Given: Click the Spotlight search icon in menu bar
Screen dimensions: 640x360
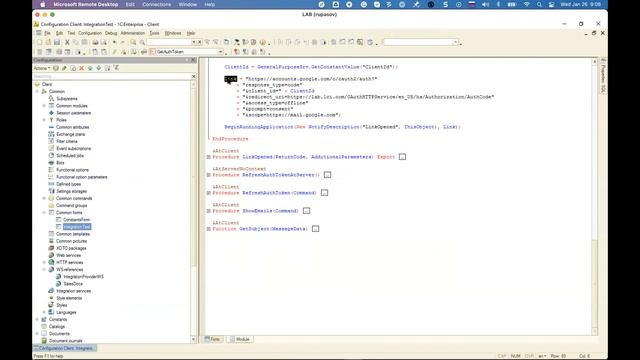Looking at the screenshot, I should tap(539, 4).
